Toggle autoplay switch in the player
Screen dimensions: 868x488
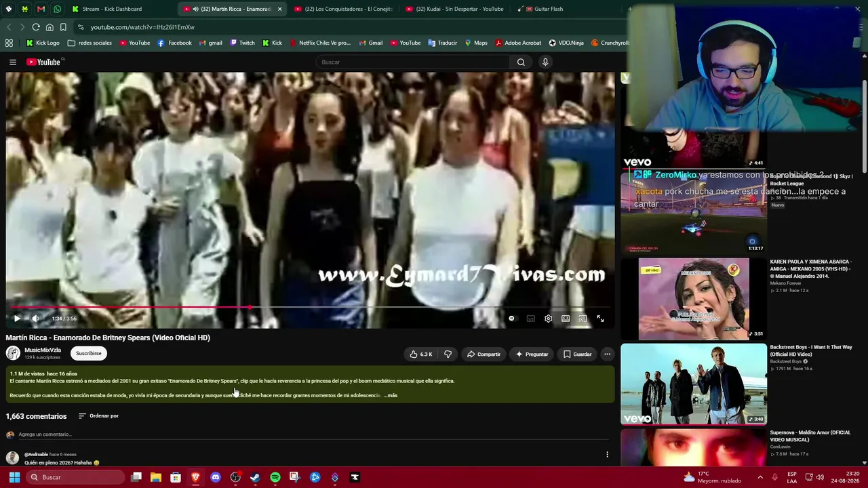pyautogui.click(x=511, y=319)
